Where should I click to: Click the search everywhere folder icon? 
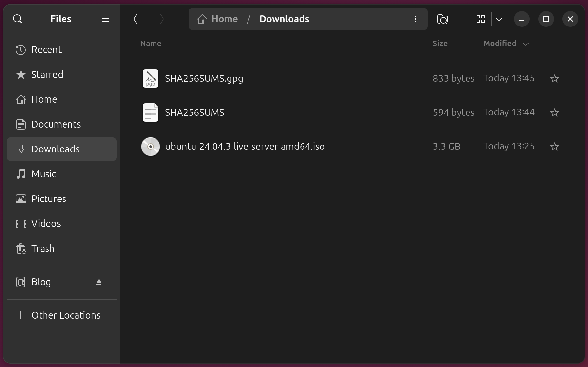[442, 19]
